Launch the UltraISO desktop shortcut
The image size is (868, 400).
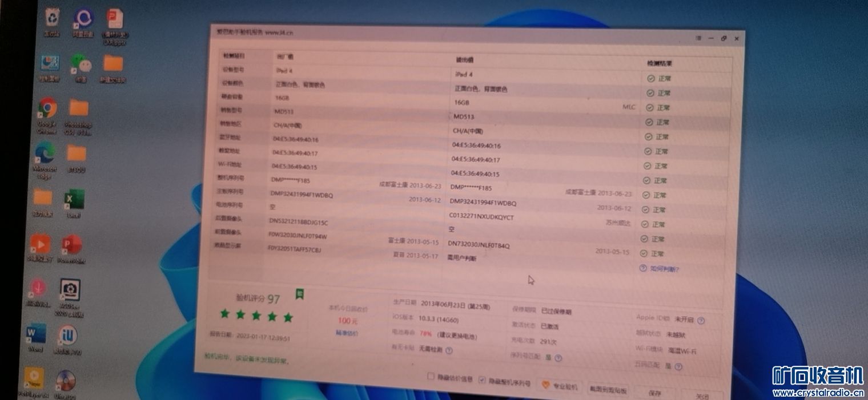coord(66,384)
